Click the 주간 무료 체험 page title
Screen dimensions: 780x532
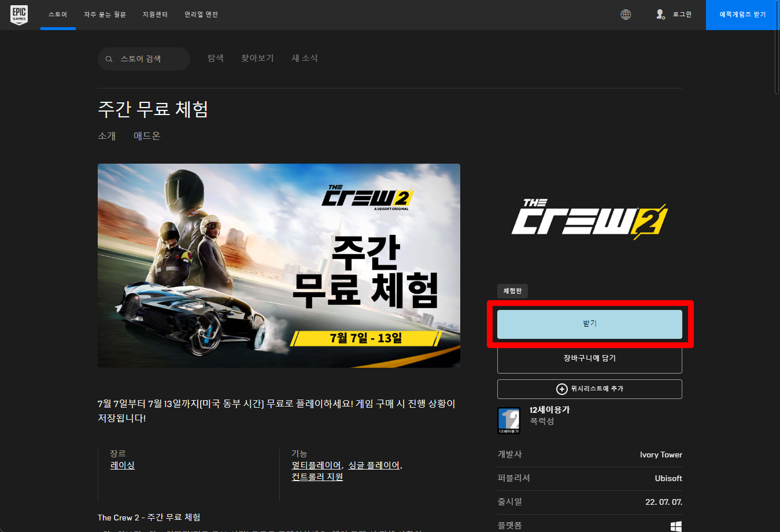(x=153, y=109)
